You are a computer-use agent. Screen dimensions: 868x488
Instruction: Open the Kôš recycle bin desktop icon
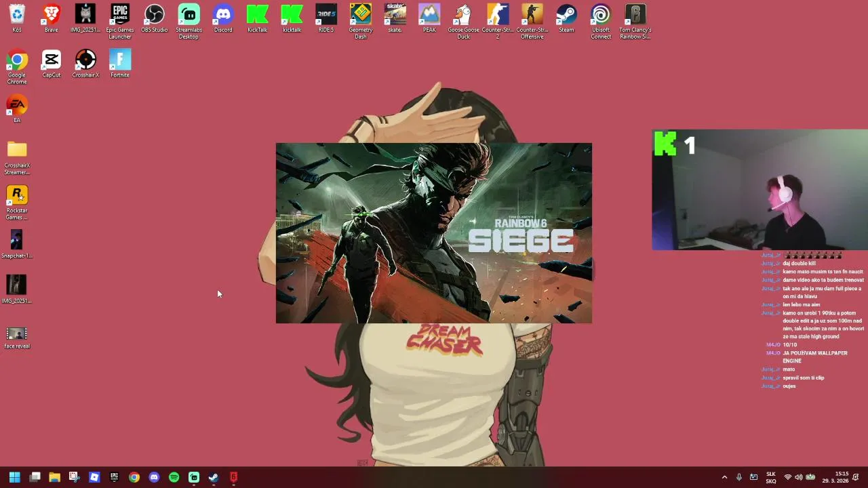point(17,18)
